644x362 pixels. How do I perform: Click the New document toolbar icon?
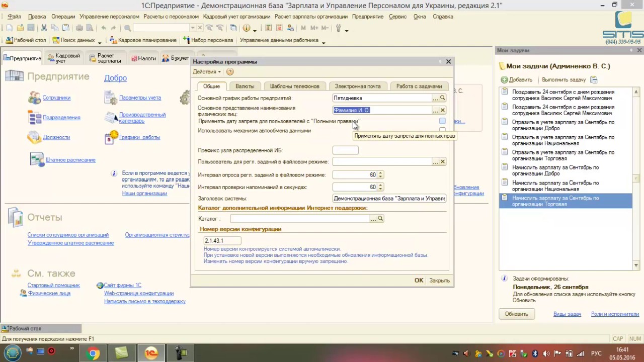coord(9,28)
